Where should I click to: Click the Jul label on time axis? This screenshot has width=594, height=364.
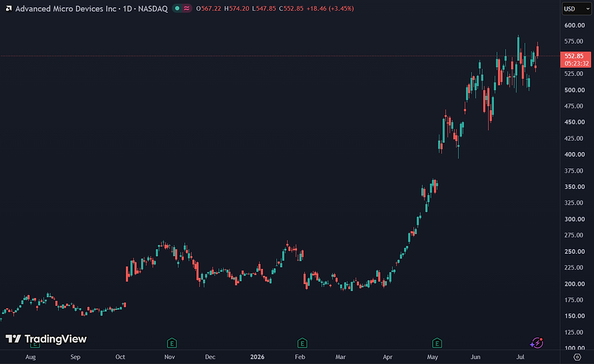tap(521, 357)
